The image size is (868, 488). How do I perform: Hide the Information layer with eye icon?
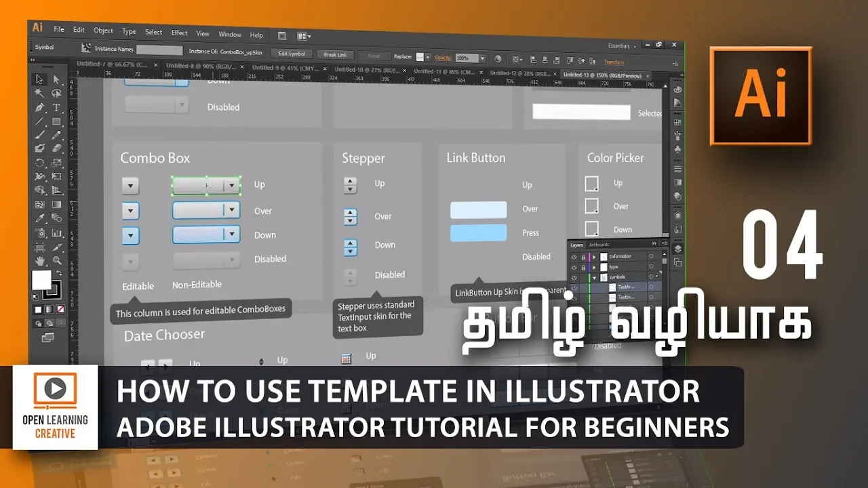[x=574, y=257]
